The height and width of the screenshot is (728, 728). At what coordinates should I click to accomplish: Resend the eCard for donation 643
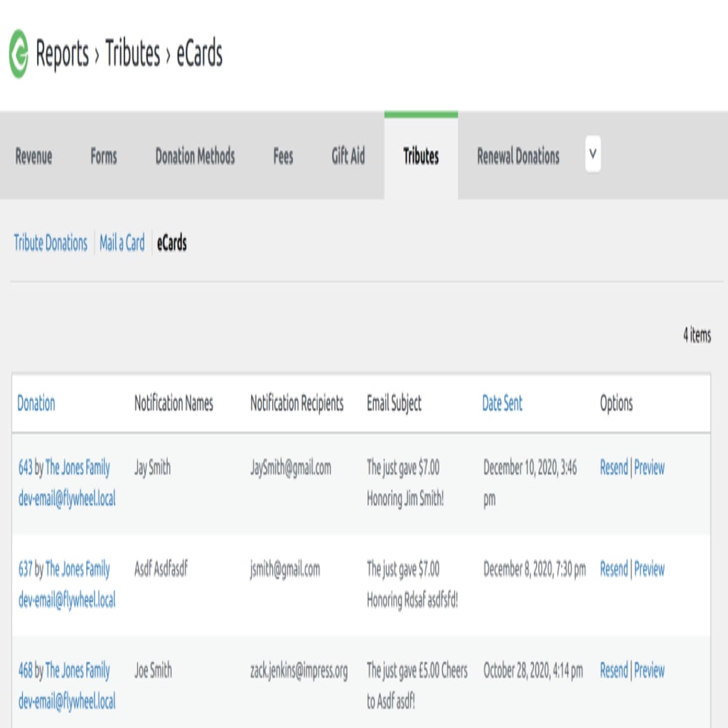point(614,467)
